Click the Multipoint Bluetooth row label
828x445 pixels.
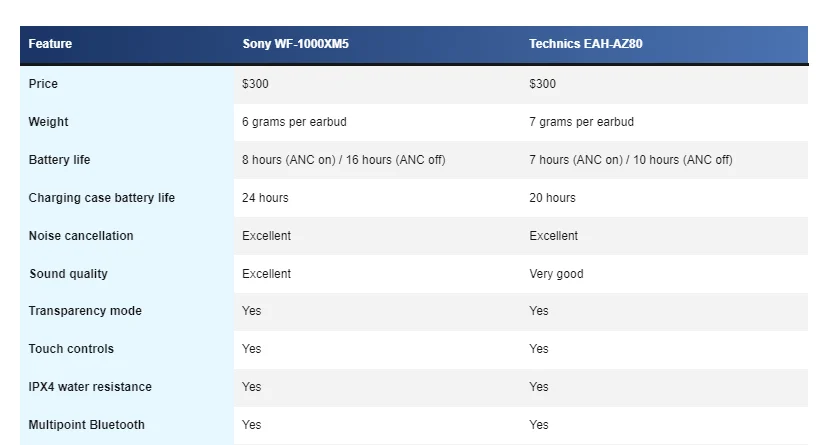87,425
